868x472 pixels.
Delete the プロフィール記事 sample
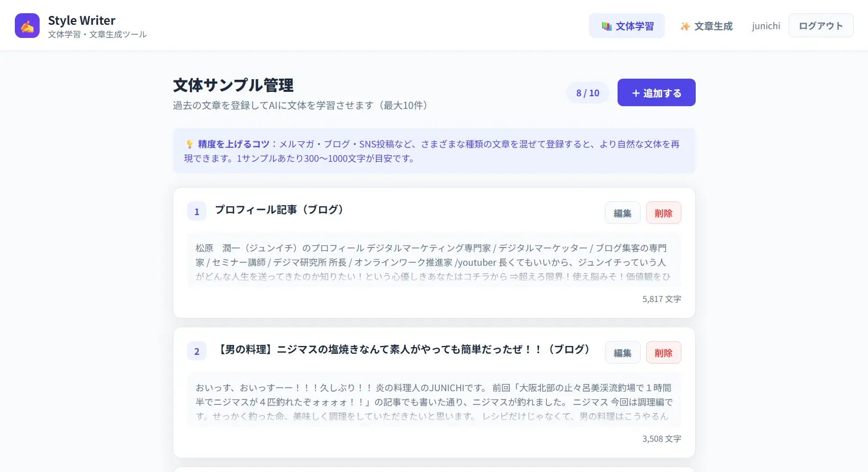click(663, 213)
